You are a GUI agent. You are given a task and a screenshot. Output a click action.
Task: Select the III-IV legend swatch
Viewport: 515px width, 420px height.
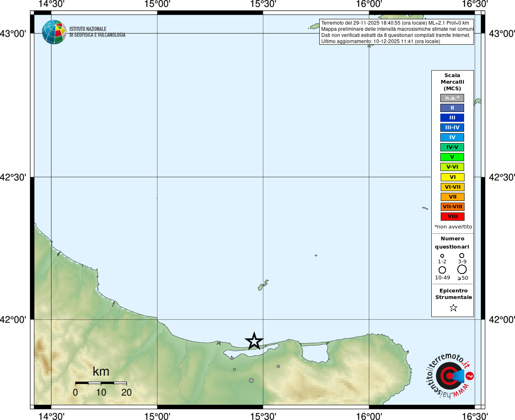[452, 128]
